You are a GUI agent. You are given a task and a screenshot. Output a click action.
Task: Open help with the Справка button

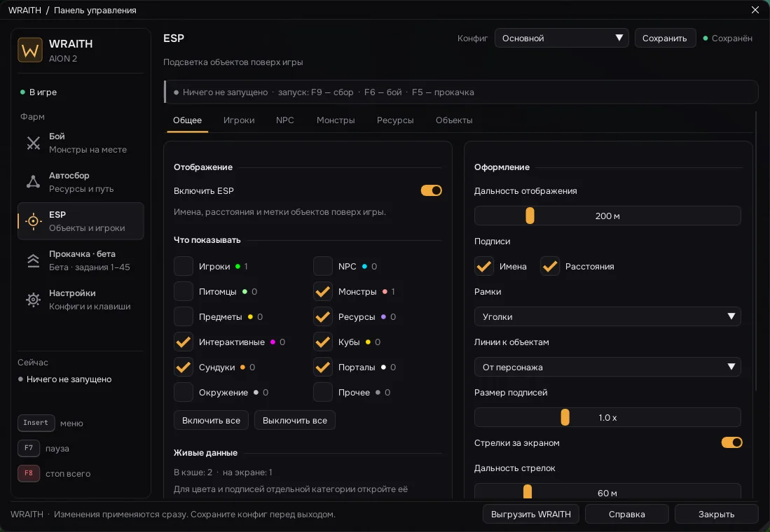click(x=626, y=514)
